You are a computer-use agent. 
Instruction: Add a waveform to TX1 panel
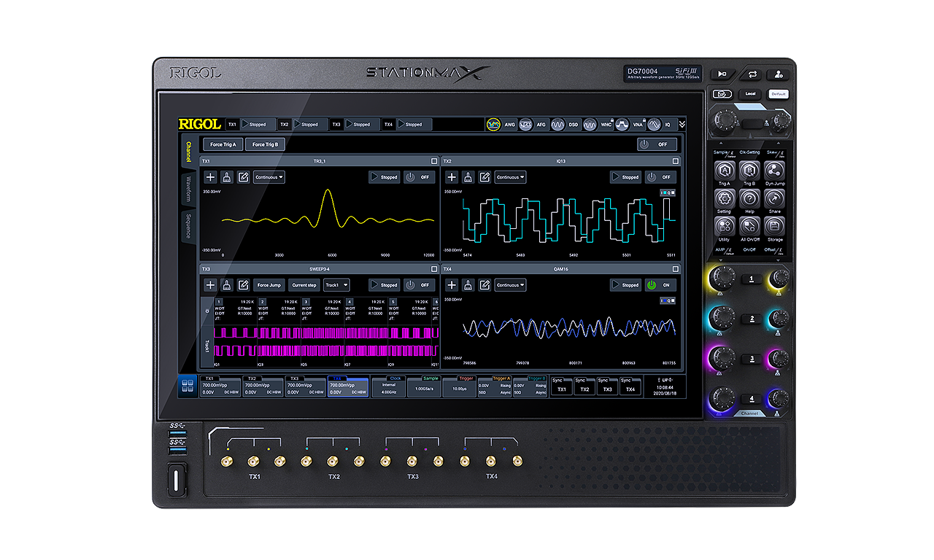point(210,177)
